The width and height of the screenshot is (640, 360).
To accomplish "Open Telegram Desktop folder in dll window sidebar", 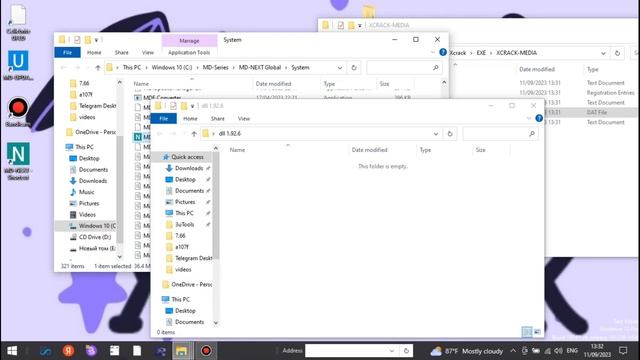I will pyautogui.click(x=189, y=258).
